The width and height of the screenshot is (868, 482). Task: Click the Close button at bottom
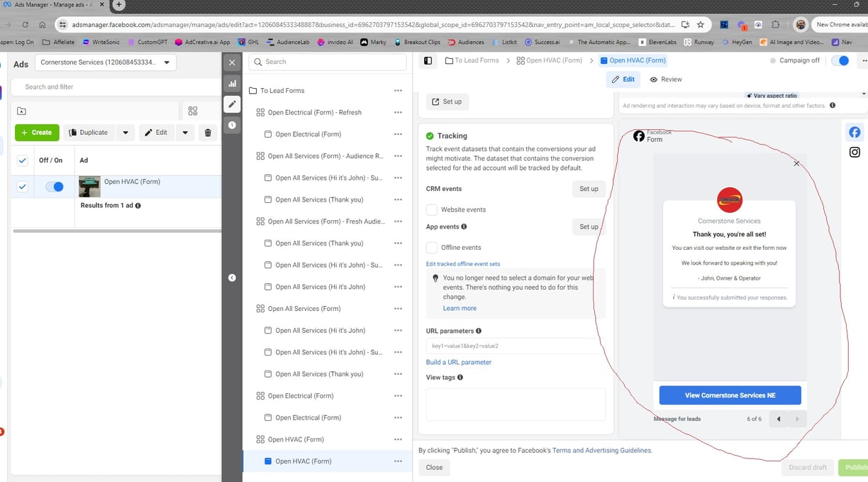pos(434,467)
